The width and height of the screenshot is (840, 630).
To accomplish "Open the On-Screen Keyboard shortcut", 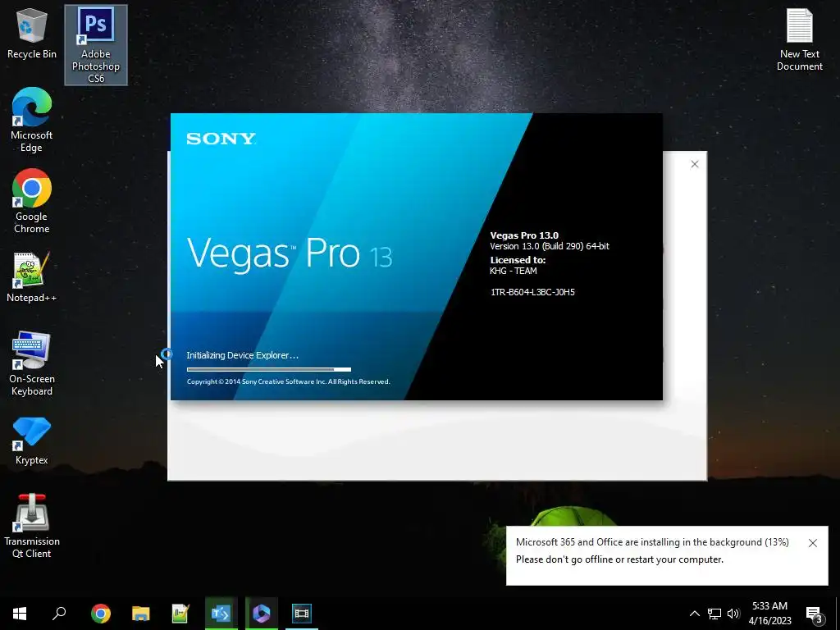I will click(32, 363).
